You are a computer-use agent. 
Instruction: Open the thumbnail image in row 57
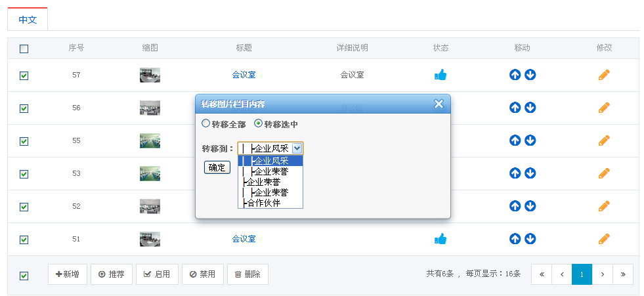point(150,75)
